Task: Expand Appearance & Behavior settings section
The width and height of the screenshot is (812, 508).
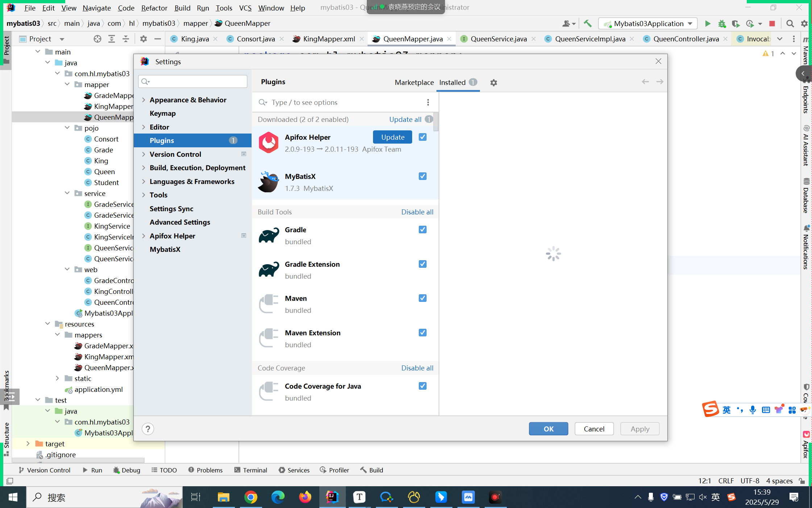Action: click(144, 100)
